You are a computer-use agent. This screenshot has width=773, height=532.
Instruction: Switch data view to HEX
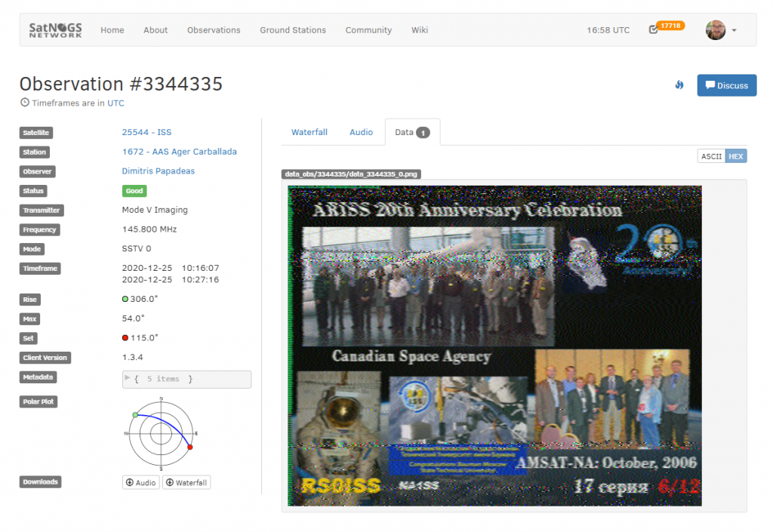pyautogui.click(x=736, y=156)
